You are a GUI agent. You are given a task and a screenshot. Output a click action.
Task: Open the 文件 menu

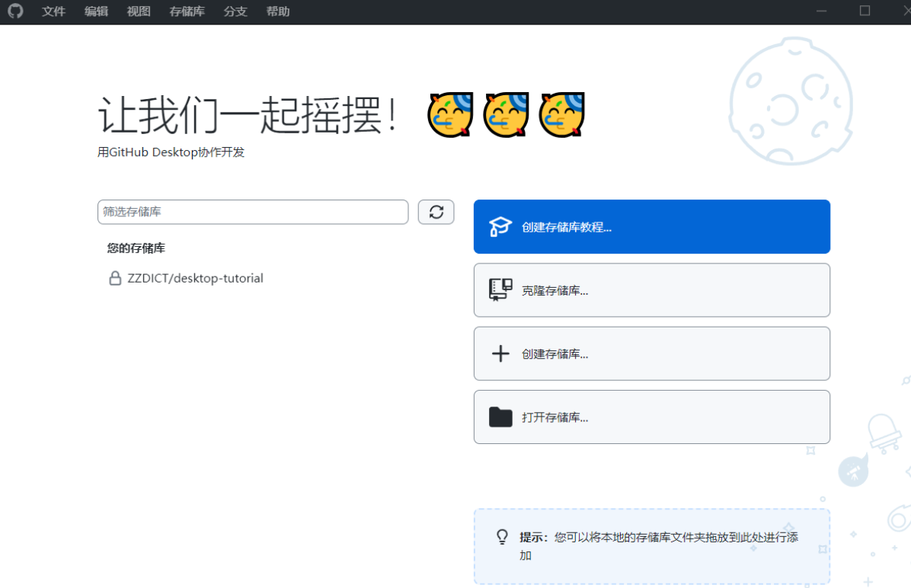tap(53, 11)
